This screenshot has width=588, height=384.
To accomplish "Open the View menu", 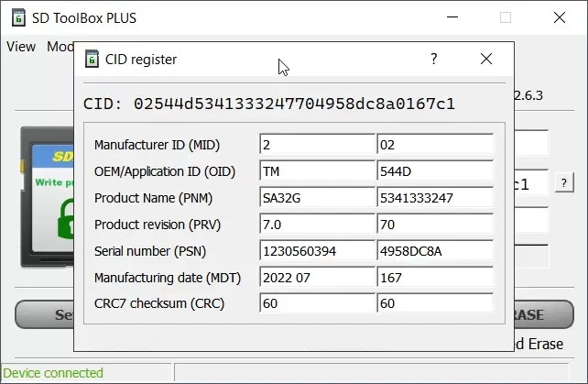I will 21,47.
